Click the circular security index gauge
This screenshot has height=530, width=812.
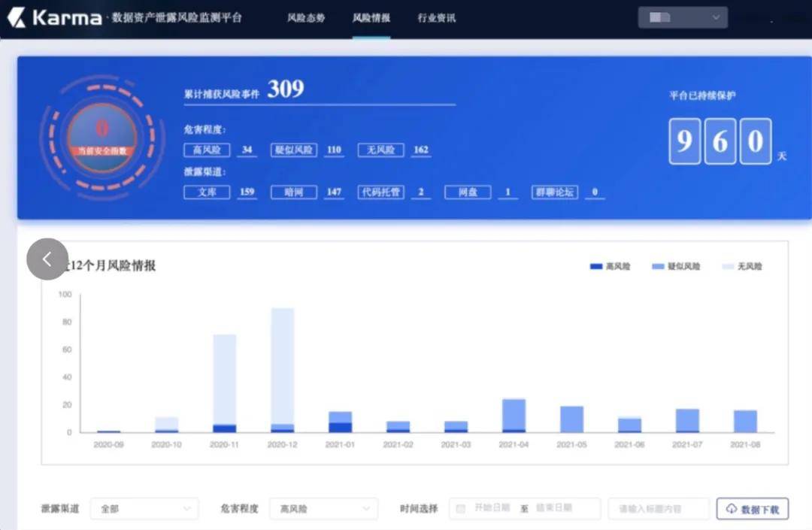coord(102,135)
